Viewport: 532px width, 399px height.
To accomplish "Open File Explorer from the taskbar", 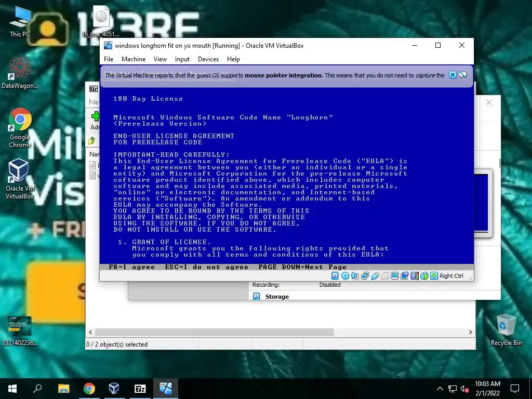I will 63,389.
